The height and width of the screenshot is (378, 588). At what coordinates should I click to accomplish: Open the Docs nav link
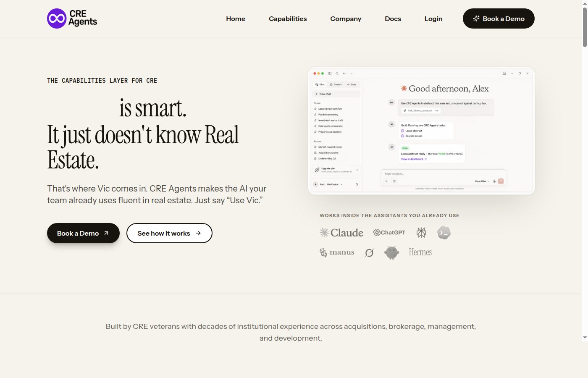click(x=393, y=18)
